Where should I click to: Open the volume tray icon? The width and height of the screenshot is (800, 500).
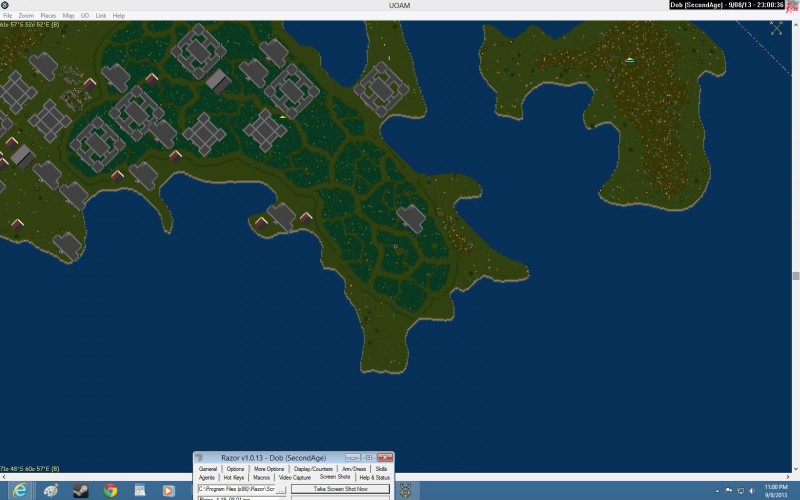pyautogui.click(x=752, y=491)
